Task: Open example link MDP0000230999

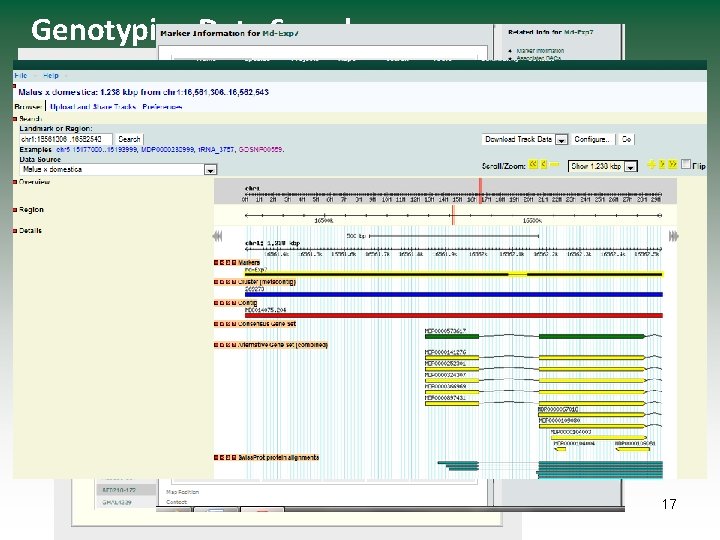Action: coord(168,150)
